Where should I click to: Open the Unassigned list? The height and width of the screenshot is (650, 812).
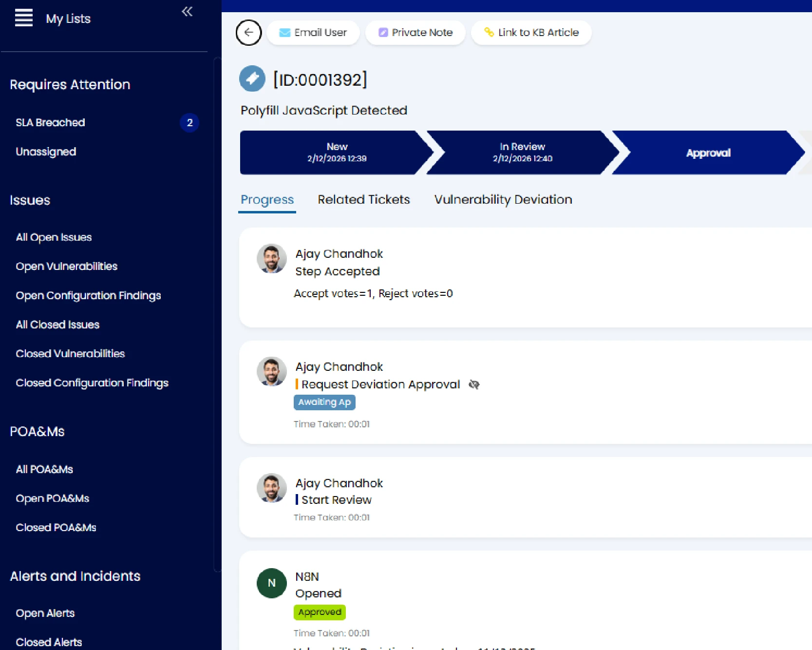point(46,152)
